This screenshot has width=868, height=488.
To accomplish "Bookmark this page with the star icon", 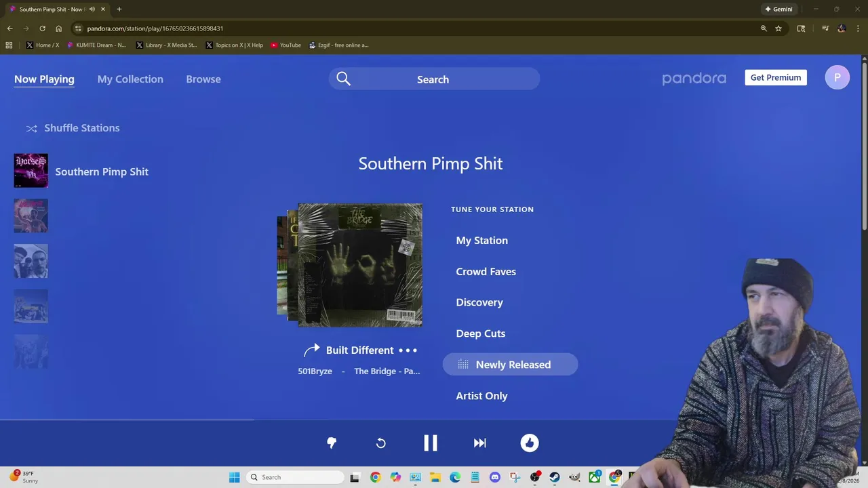I will pyautogui.click(x=778, y=28).
